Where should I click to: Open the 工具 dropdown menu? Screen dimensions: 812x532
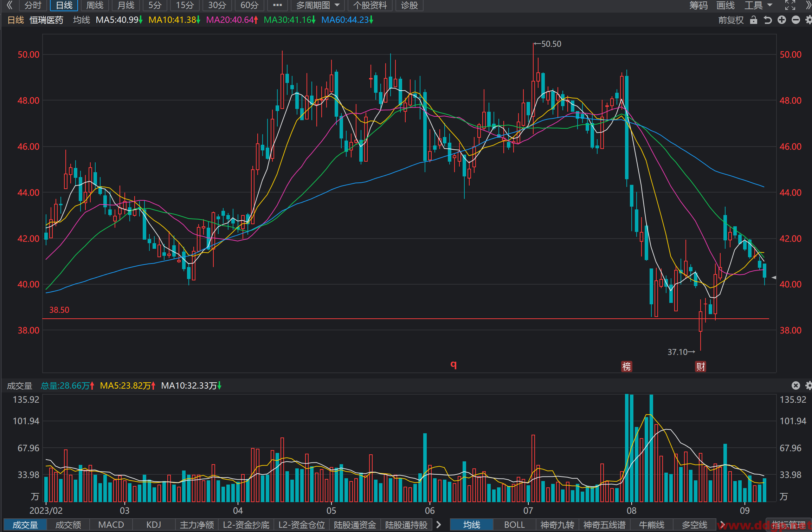(x=758, y=5)
